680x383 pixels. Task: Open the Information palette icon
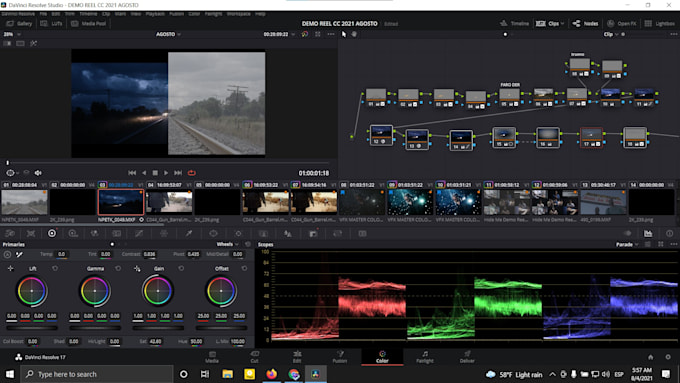(670, 233)
